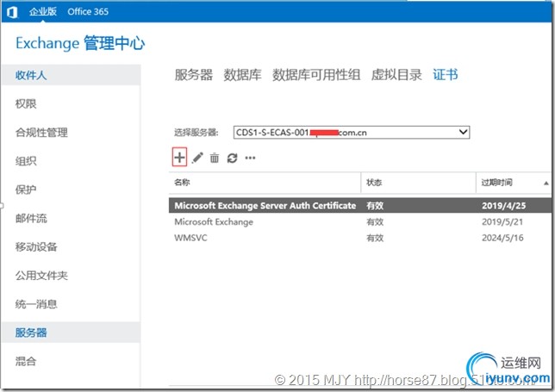Select the WMSVC certificate row
This screenshot has width=555, height=392.
point(360,238)
